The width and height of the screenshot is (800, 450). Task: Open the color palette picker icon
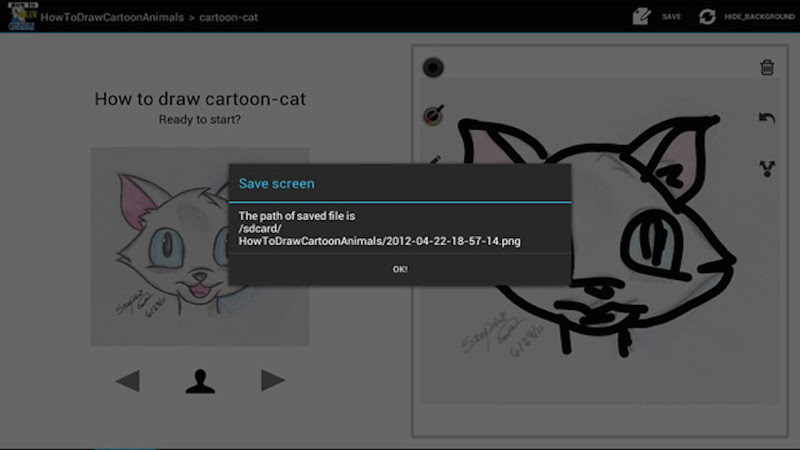(x=434, y=115)
